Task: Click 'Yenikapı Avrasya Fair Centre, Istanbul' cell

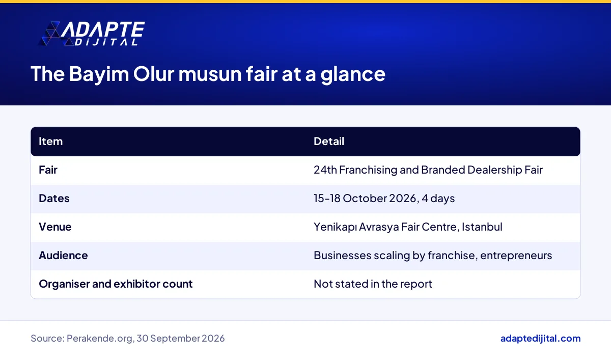Action: point(408,227)
